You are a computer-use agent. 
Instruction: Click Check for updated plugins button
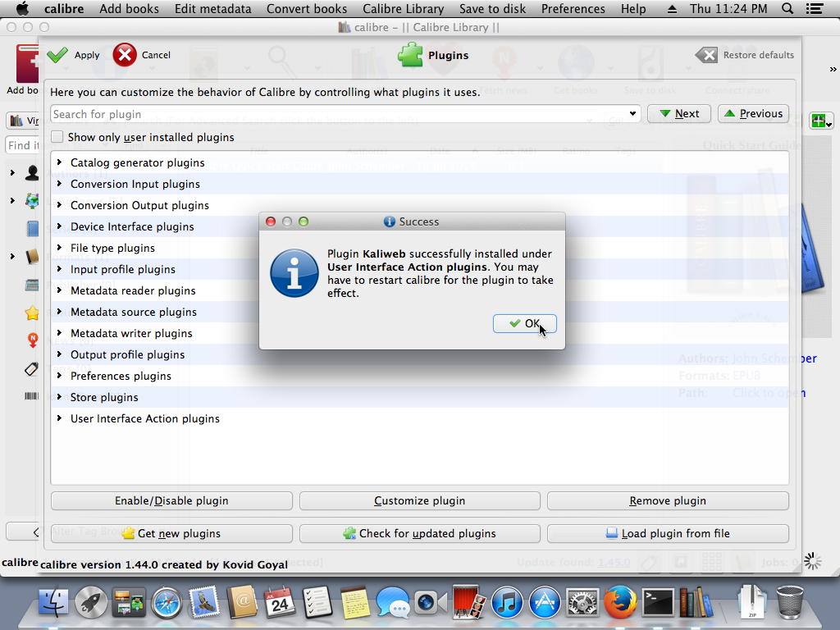pyautogui.click(x=419, y=533)
